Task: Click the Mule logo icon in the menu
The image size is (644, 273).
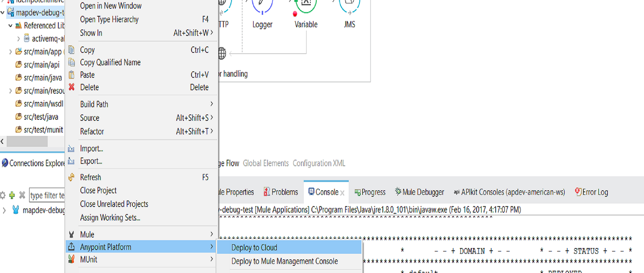Action: [71, 235]
